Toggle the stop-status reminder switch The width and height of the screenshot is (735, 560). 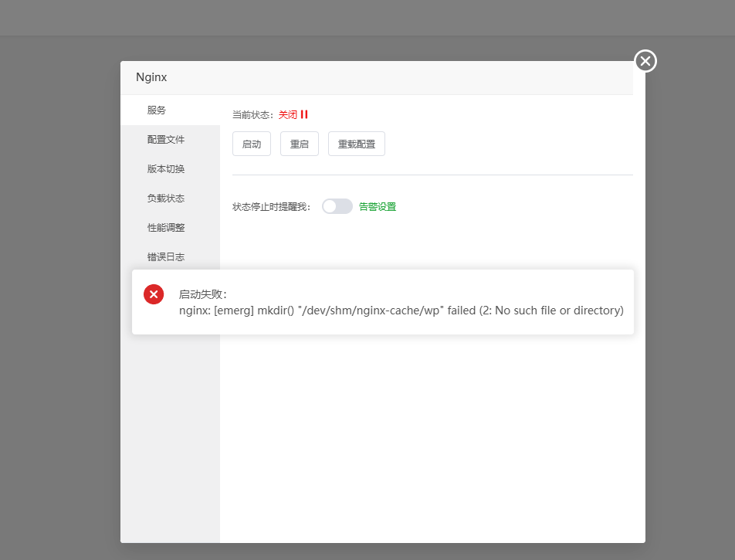(337, 206)
